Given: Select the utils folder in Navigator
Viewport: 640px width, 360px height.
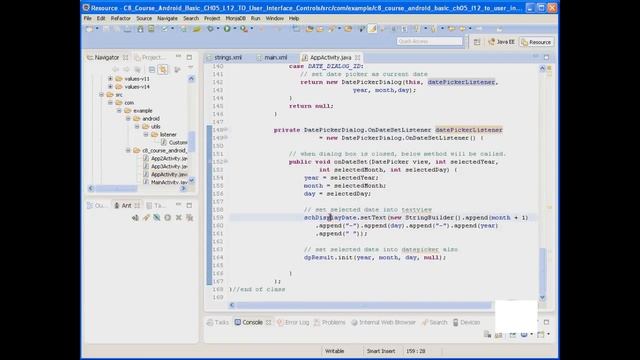Looking at the screenshot, I should (151, 127).
